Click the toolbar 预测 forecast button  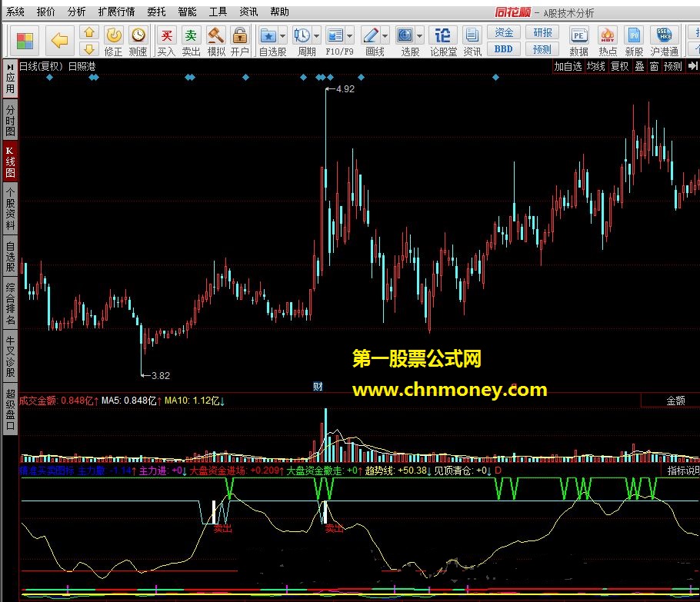coord(542,48)
